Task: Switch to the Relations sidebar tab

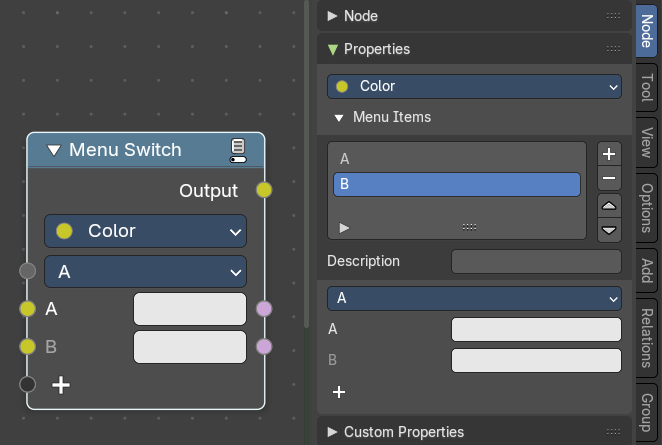Action: [x=647, y=338]
